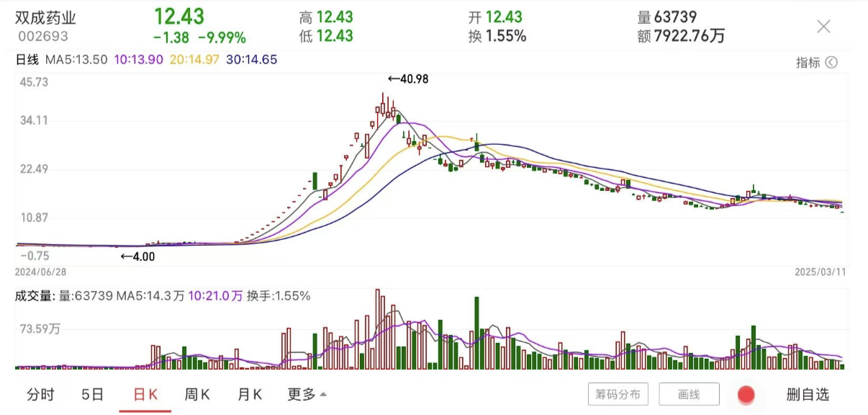Activate the 画线 drawing tool
868x415 pixels.
click(689, 394)
